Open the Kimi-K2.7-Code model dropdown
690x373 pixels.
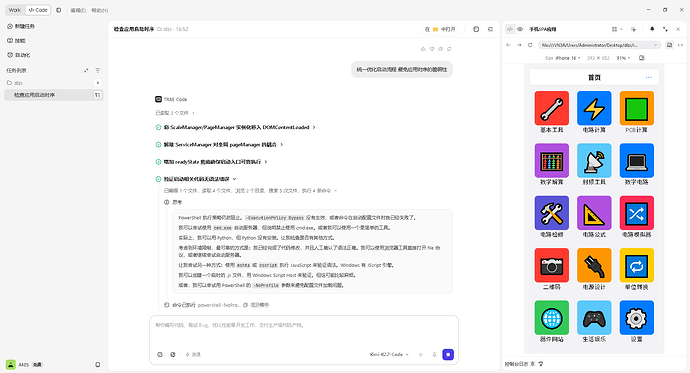[x=389, y=355]
